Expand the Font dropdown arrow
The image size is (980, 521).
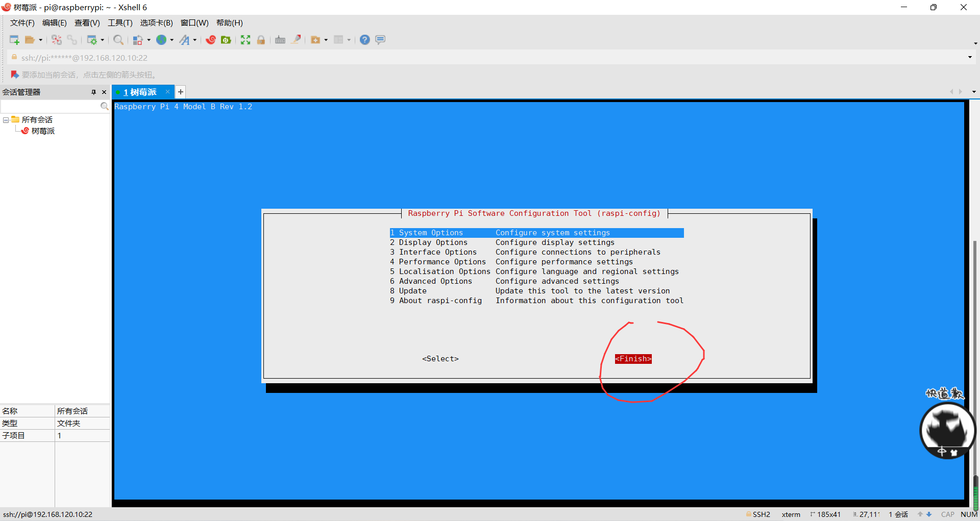click(x=195, y=40)
